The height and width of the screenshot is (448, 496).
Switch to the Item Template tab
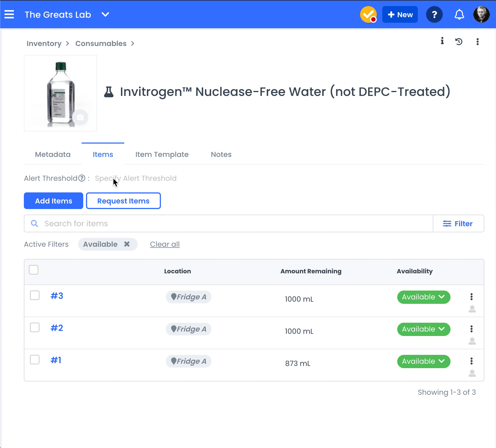coord(162,154)
